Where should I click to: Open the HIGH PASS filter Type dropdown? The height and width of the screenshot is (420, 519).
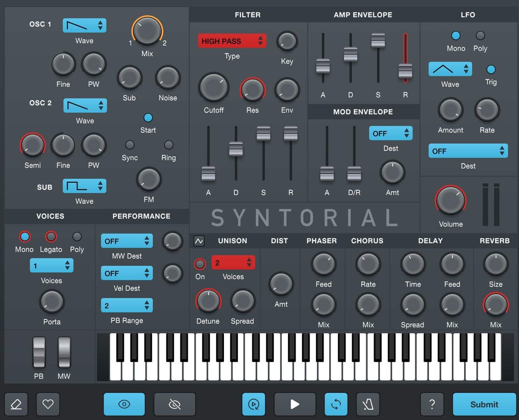click(232, 41)
